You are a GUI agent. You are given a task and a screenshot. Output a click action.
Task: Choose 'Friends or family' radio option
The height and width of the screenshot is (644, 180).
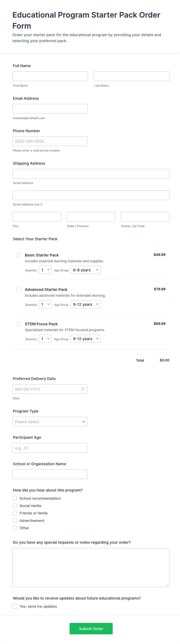15,513
